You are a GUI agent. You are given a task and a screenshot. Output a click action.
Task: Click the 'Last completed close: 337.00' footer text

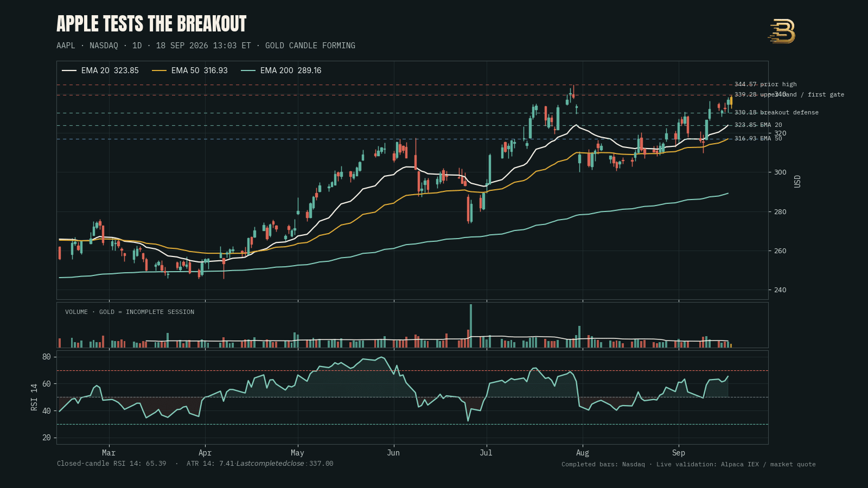pos(285,464)
